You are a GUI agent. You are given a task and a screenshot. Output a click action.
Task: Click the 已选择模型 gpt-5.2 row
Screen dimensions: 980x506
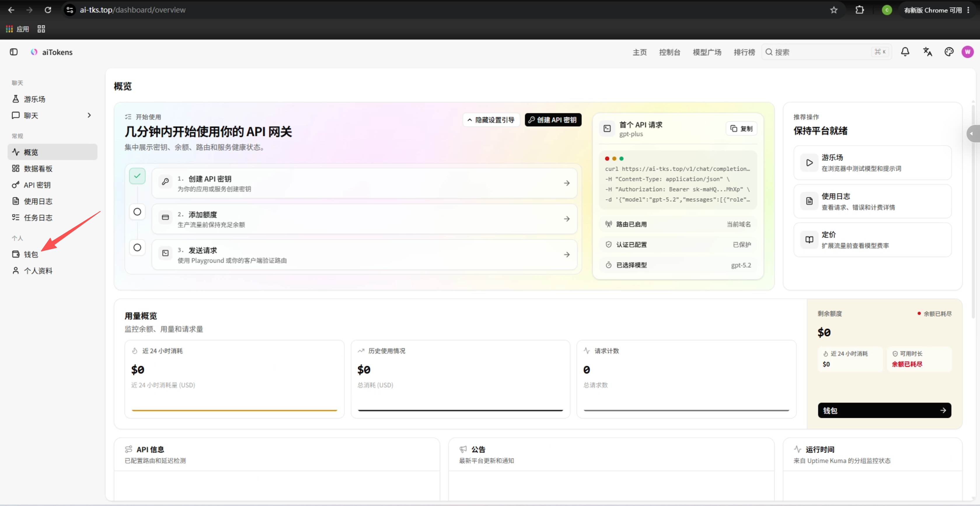point(678,265)
